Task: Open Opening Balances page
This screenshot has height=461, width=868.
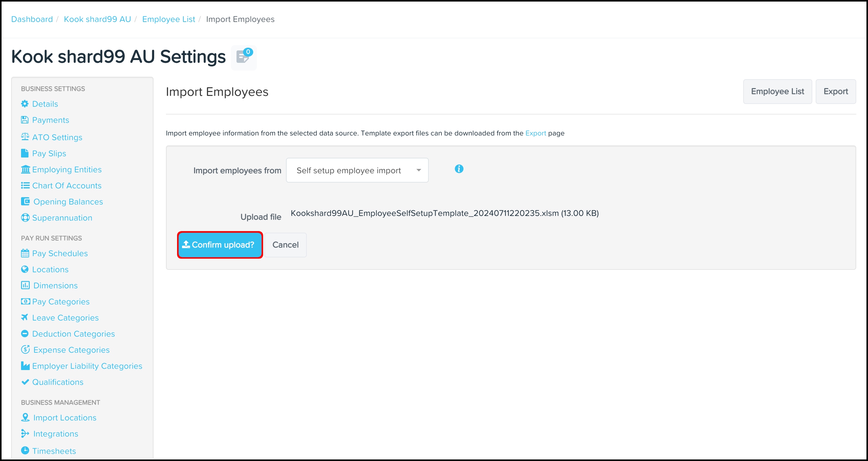Action: click(x=68, y=202)
